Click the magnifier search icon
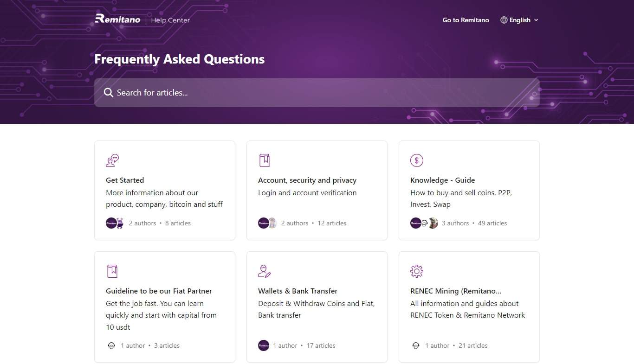634x364 pixels. [109, 93]
